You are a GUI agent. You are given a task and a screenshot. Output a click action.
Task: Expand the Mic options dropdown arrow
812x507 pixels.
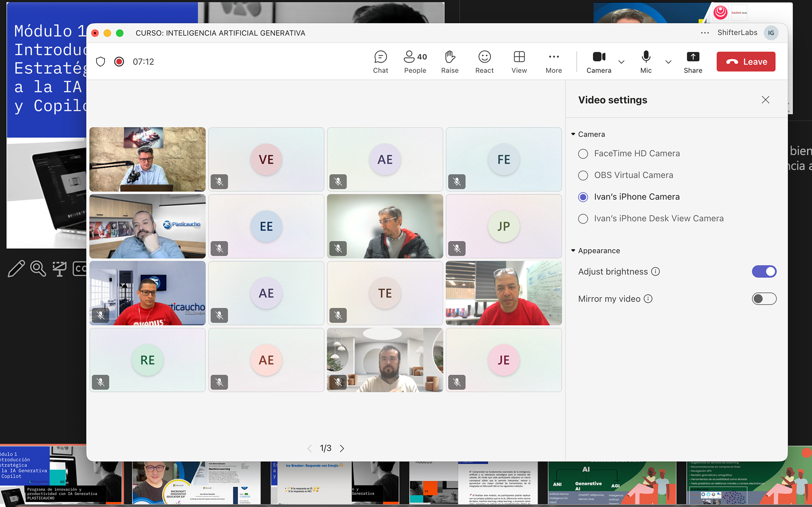point(668,62)
